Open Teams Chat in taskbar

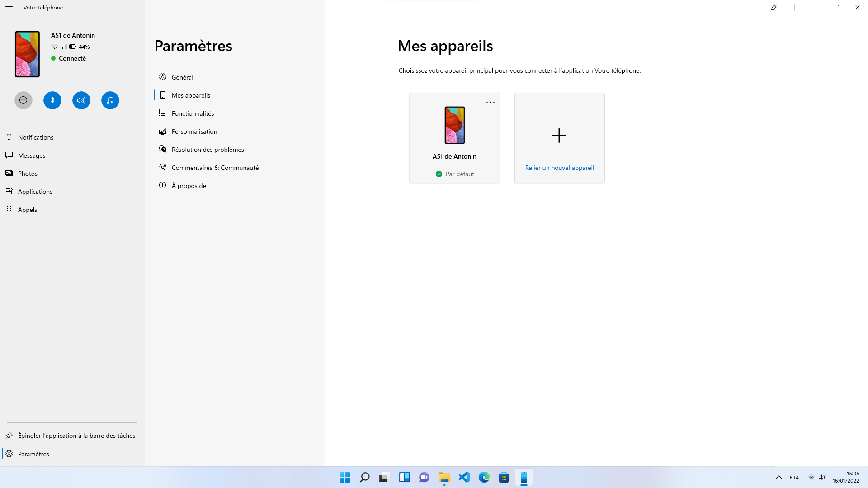click(x=424, y=477)
